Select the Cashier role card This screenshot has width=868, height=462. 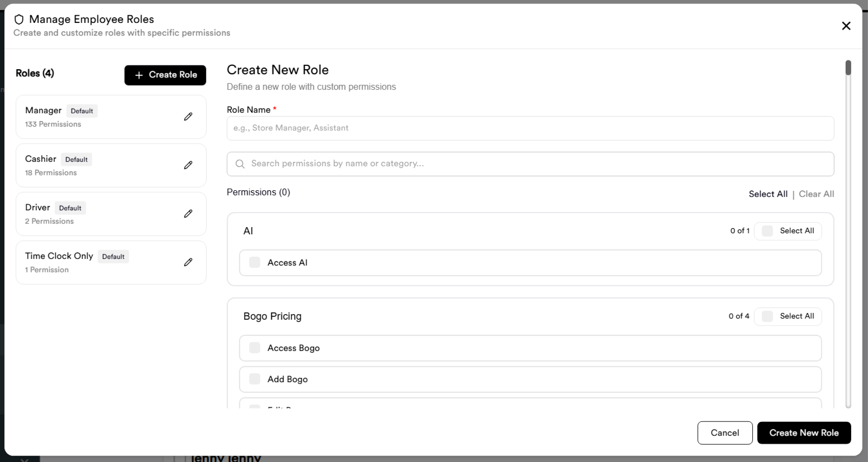click(111, 165)
